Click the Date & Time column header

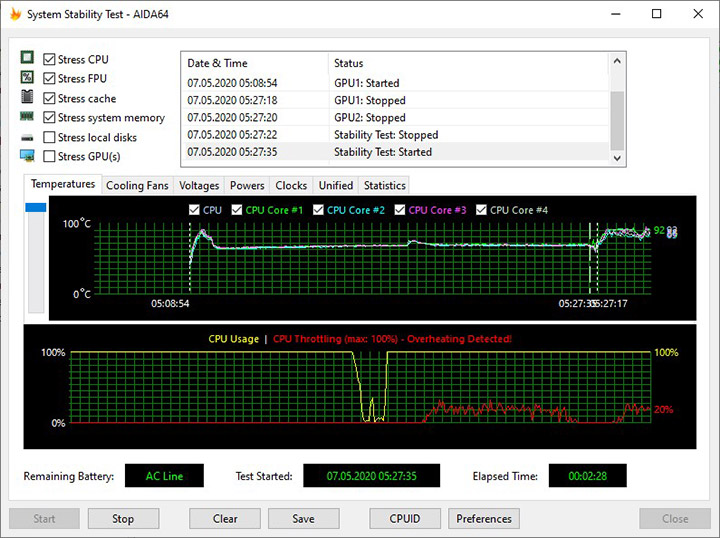255,63
